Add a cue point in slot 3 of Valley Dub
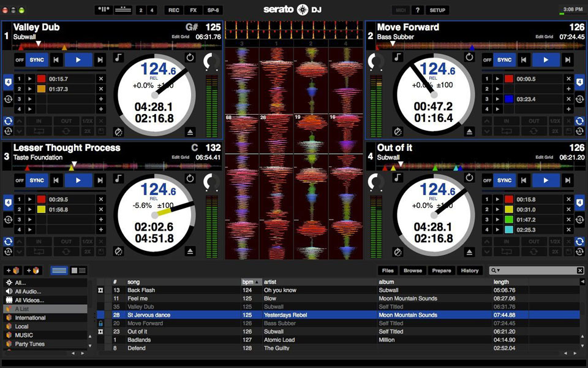This screenshot has height=368, width=588. pos(101,99)
